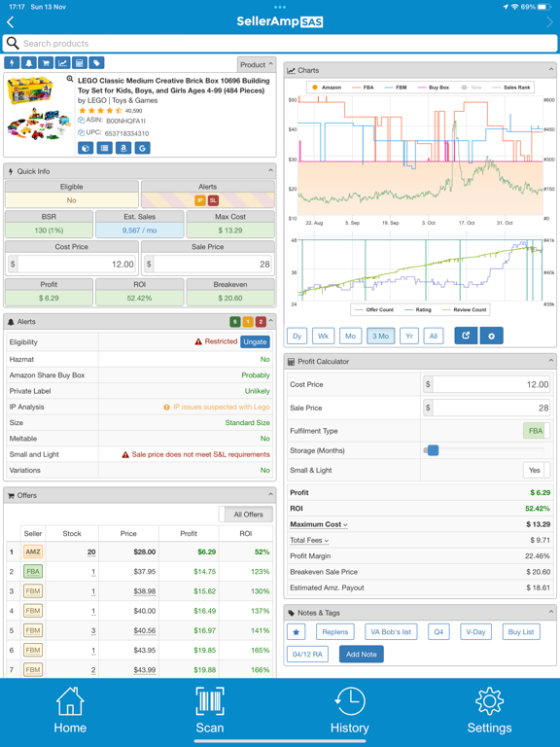Set the chart range to Dy

click(x=297, y=336)
